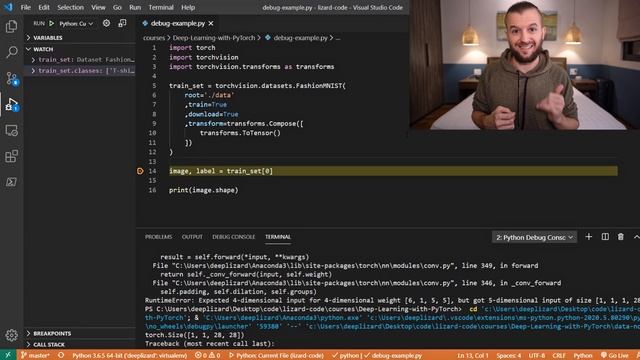Open the Run and Debug view
Image resolution: width=640 pixels, height=360 pixels.
pyautogui.click(x=11, y=105)
